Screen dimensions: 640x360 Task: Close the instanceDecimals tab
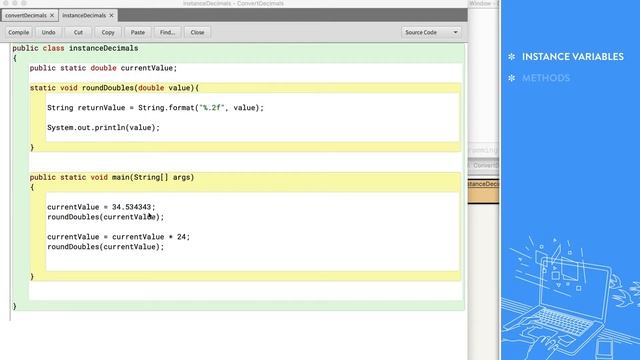(x=111, y=16)
